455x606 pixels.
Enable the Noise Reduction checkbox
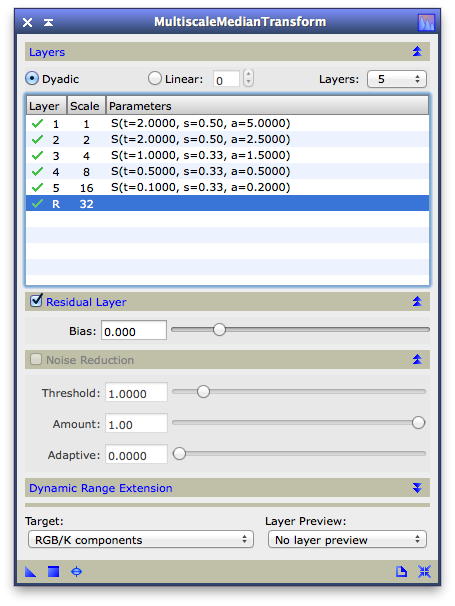(x=36, y=359)
